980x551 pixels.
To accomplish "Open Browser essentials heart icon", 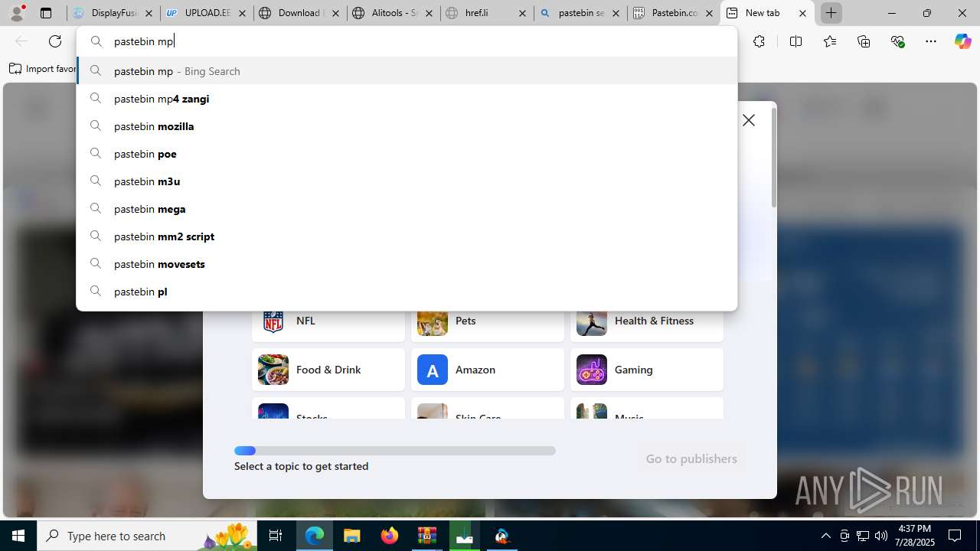I will coord(898,41).
